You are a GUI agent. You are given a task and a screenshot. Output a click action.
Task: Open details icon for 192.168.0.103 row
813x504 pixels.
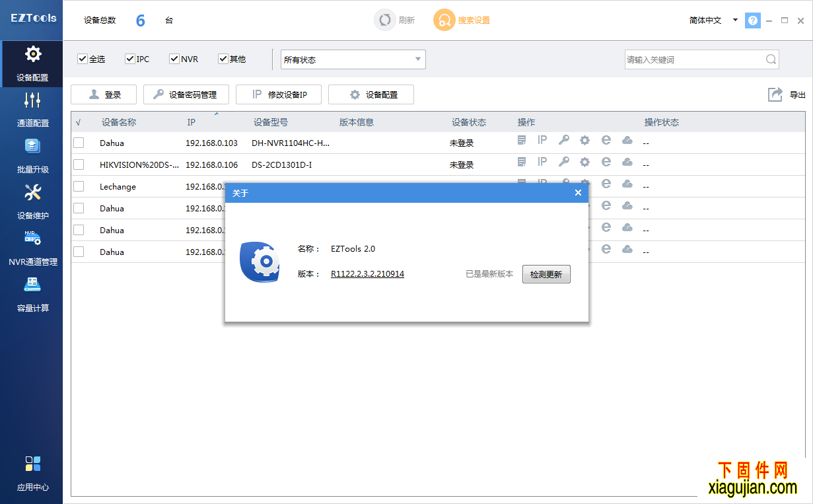click(522, 140)
